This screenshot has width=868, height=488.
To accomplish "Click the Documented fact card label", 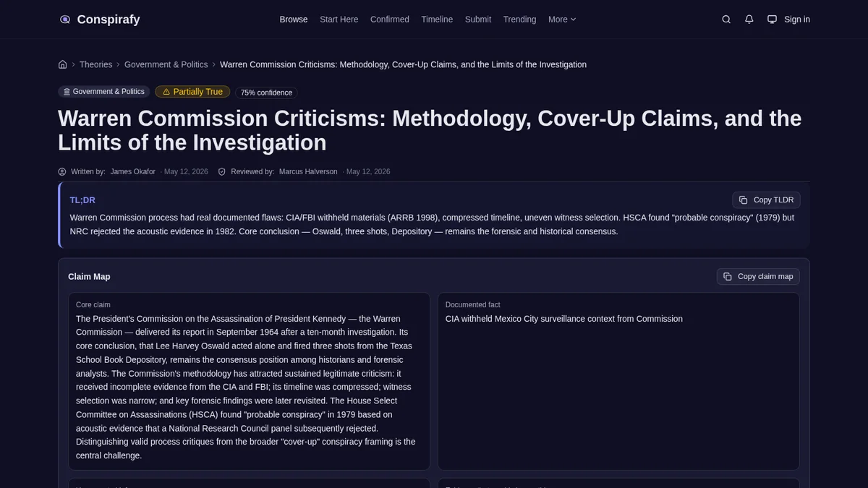I will pos(473,305).
